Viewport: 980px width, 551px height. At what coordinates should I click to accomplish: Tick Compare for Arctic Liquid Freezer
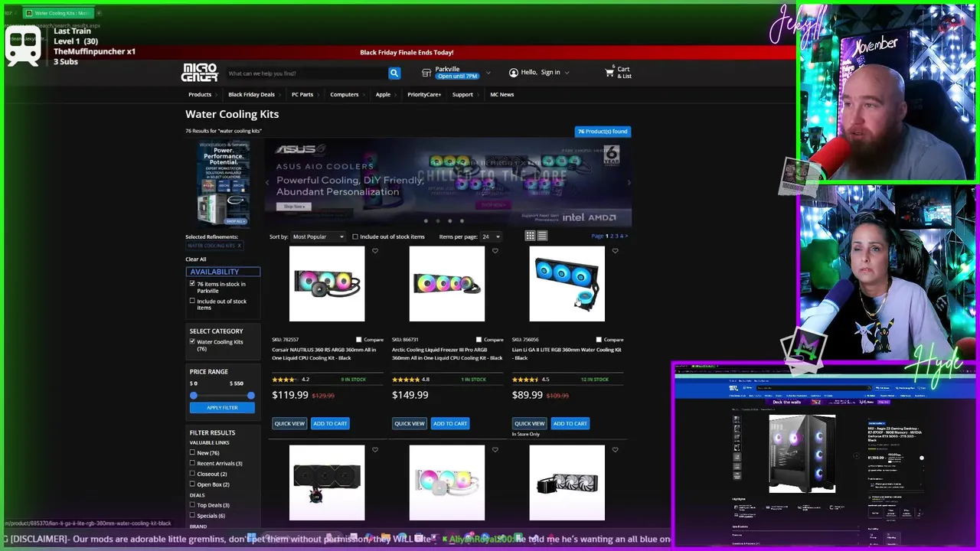point(479,339)
